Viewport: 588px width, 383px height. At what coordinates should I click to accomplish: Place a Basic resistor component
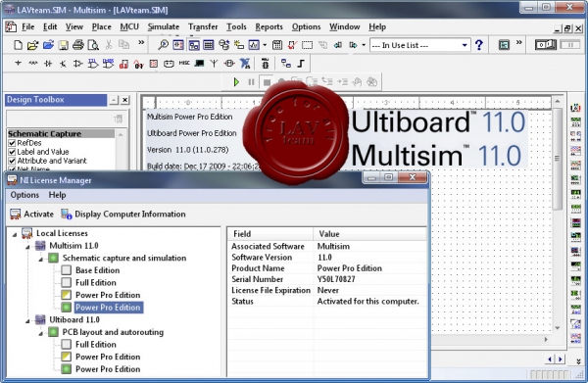click(x=33, y=64)
